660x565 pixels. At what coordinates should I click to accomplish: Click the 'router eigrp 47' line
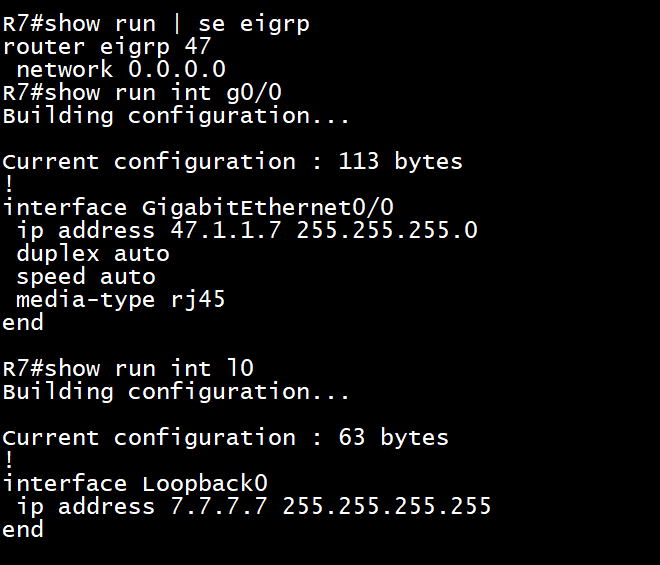(107, 47)
